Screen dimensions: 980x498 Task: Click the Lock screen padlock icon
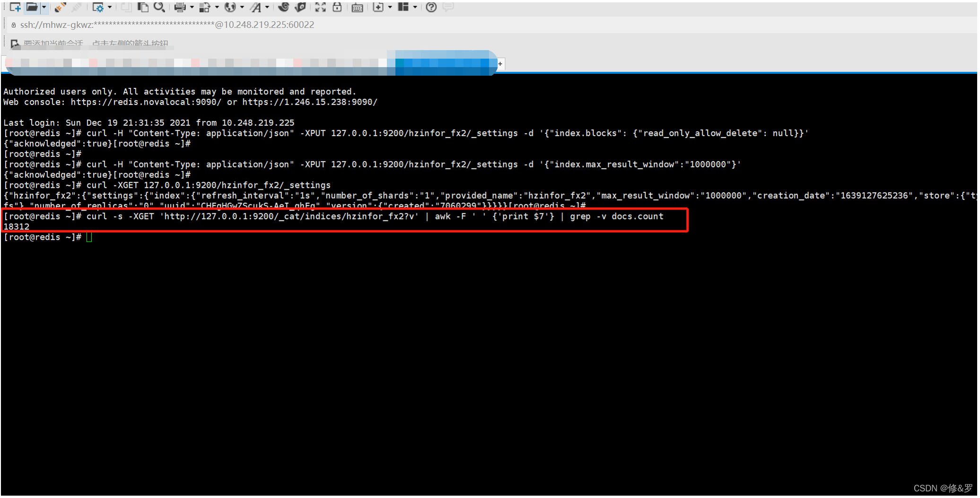[337, 7]
